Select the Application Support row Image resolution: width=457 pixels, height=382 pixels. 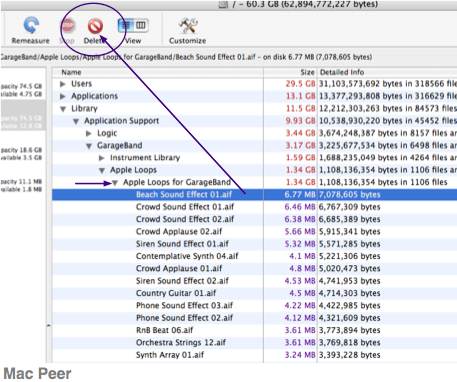point(254,121)
